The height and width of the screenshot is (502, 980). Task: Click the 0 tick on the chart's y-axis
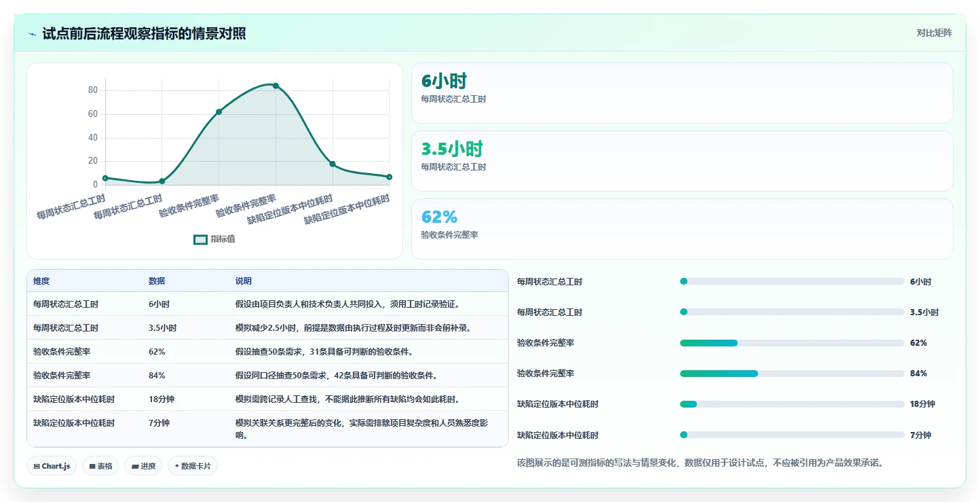[95, 185]
